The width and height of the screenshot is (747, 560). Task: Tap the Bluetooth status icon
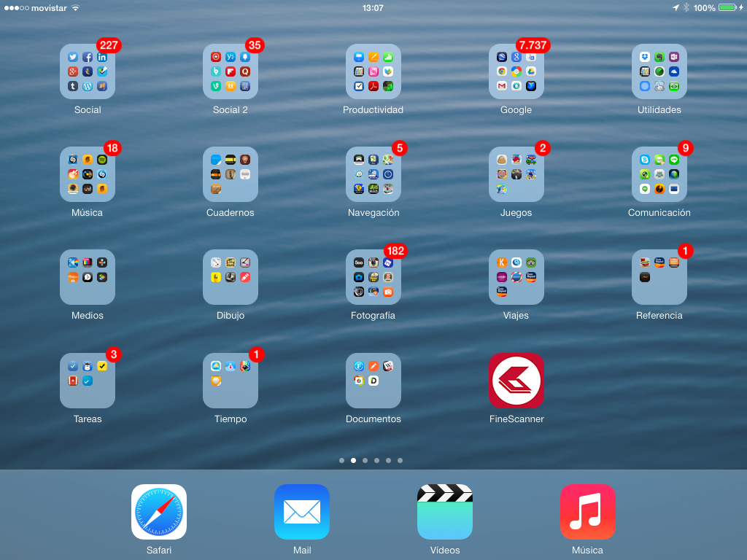pos(686,7)
